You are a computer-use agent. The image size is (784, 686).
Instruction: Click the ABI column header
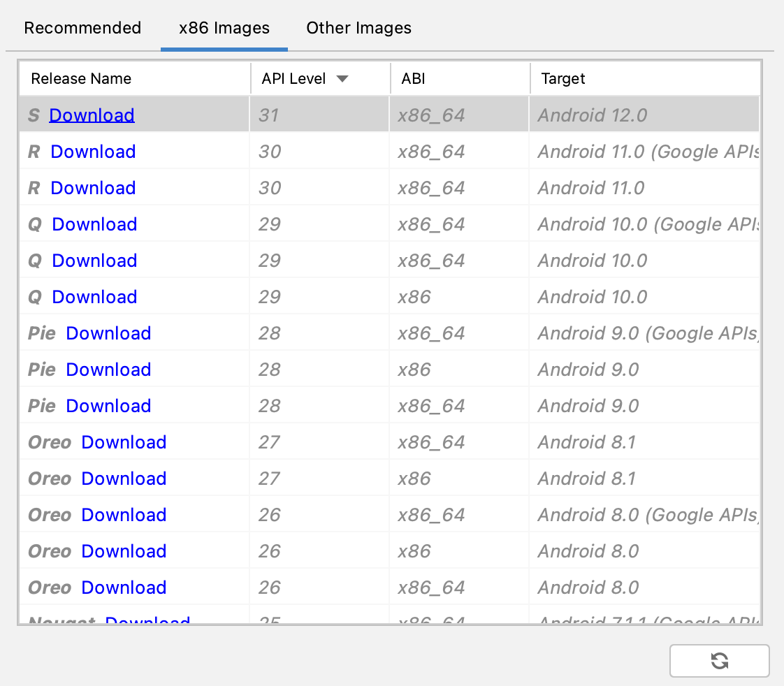click(x=413, y=79)
